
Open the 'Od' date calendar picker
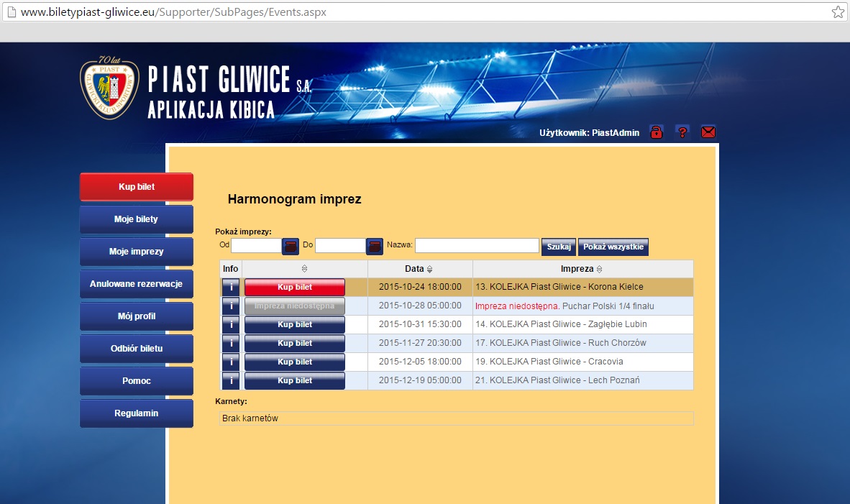[290, 246]
